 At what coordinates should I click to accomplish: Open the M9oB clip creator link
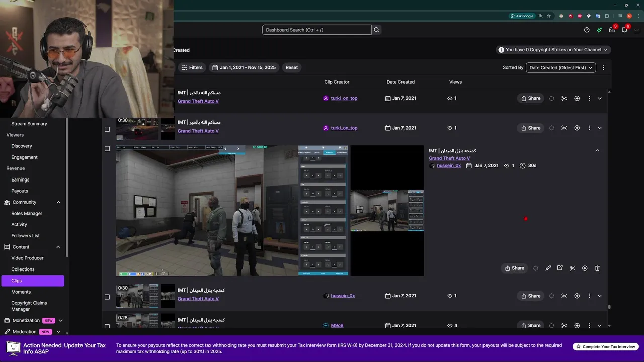point(337,325)
